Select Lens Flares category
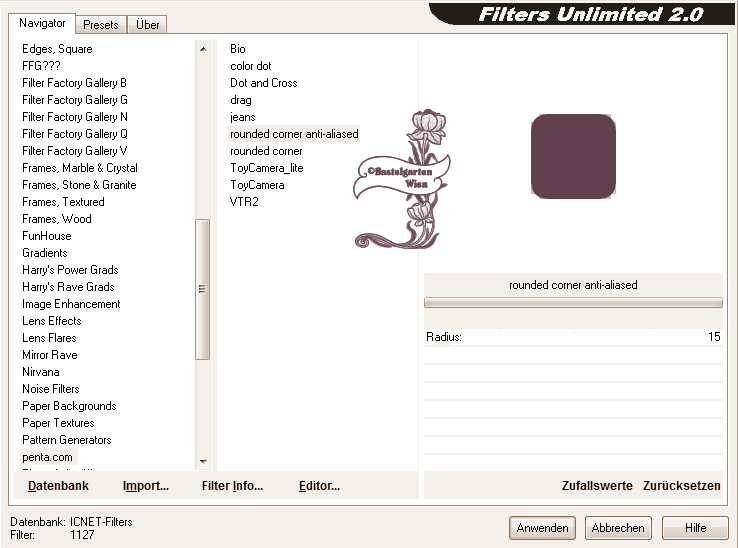Viewport: 738px width, 548px height. (x=49, y=338)
